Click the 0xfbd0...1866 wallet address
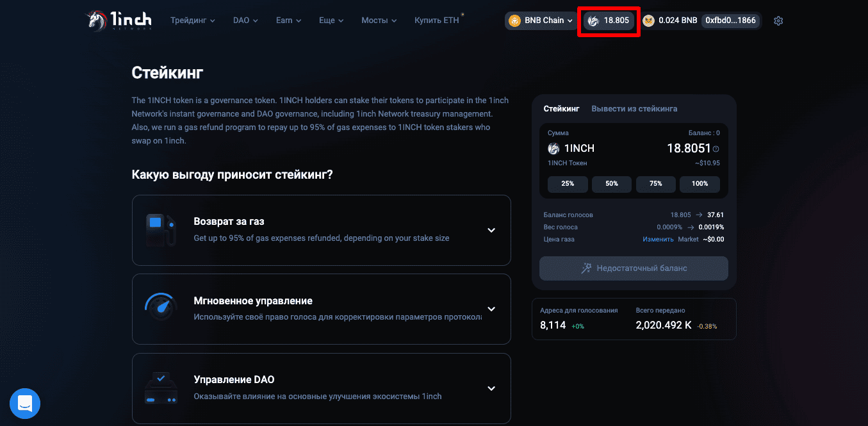The image size is (868, 426). [730, 20]
